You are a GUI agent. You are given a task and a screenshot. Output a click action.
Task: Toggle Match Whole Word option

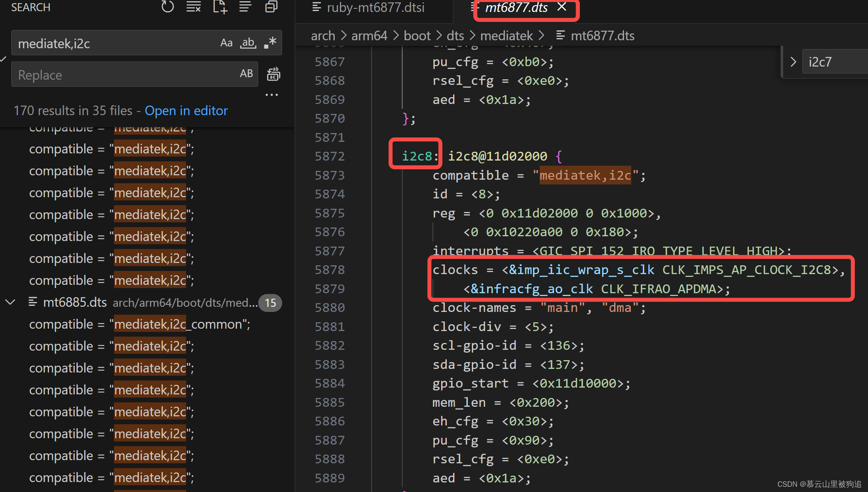pos(248,43)
